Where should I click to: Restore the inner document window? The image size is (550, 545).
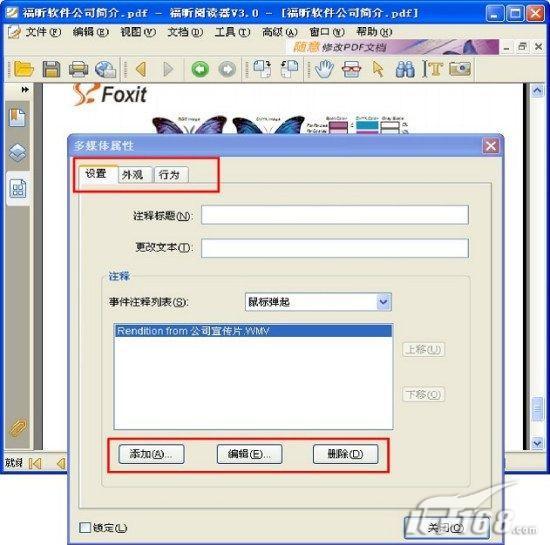coord(522,46)
